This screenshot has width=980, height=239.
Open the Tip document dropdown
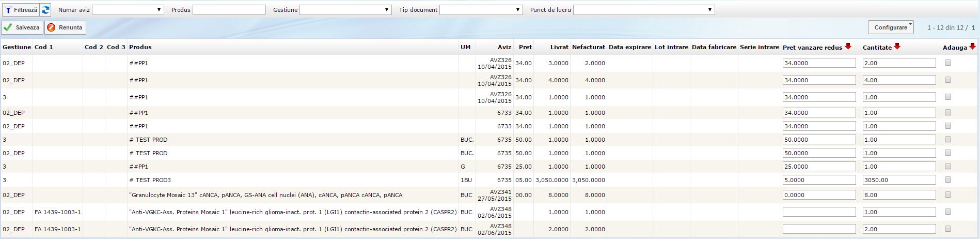481,10
